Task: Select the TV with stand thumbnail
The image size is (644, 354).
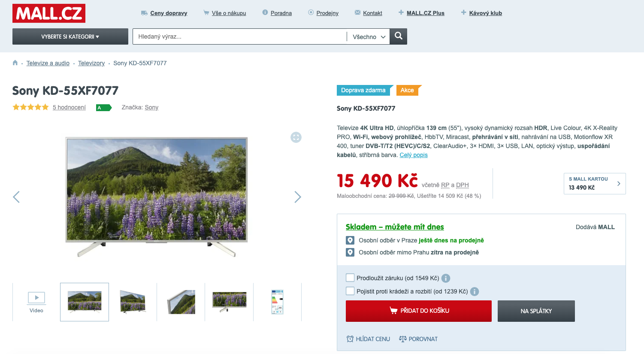Action: (229, 302)
